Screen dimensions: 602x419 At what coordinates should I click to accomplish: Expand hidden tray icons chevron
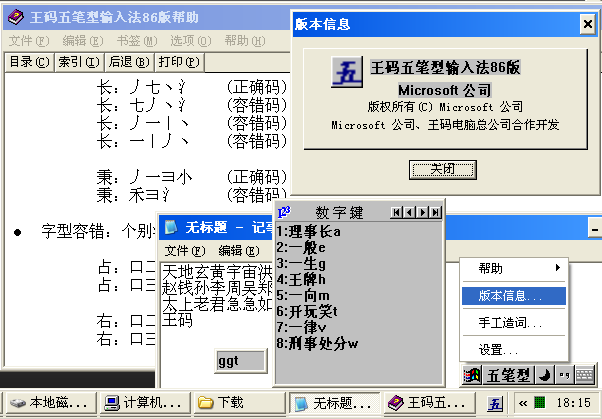[523, 403]
